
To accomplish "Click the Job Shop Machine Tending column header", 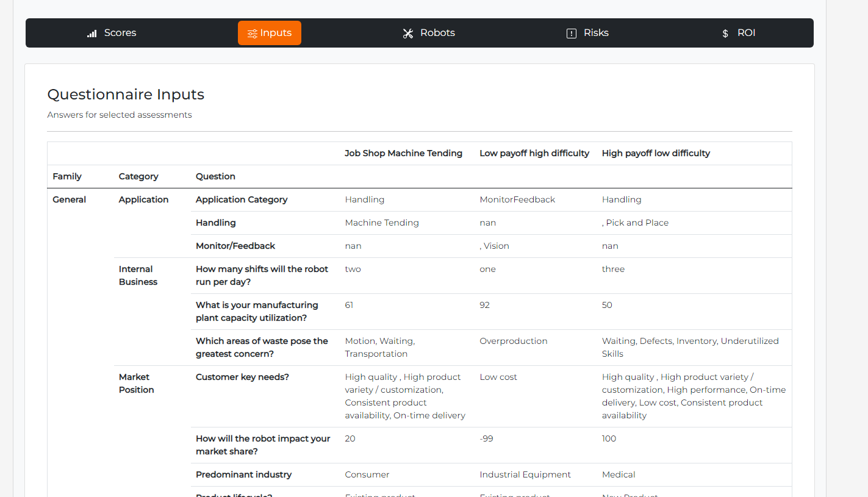I will (x=404, y=153).
